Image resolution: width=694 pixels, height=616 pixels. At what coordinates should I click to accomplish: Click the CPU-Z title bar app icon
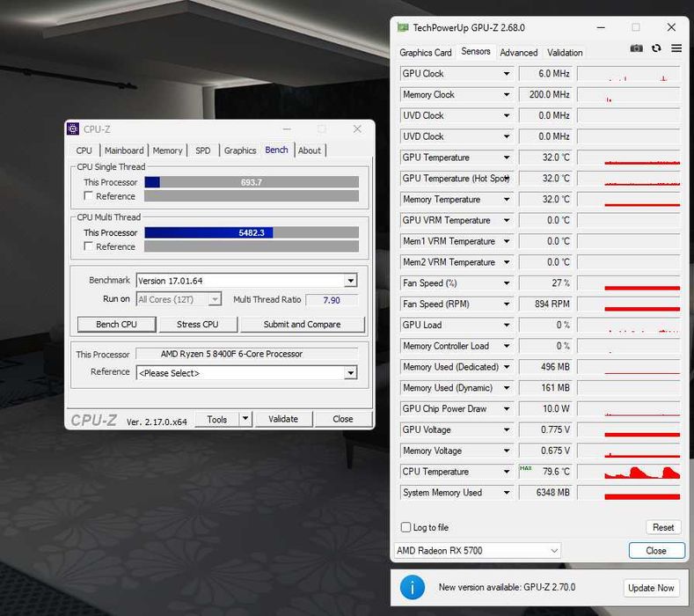click(73, 128)
